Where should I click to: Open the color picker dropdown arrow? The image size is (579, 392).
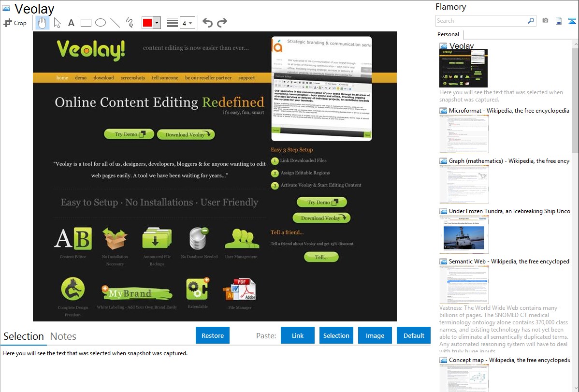click(x=157, y=23)
